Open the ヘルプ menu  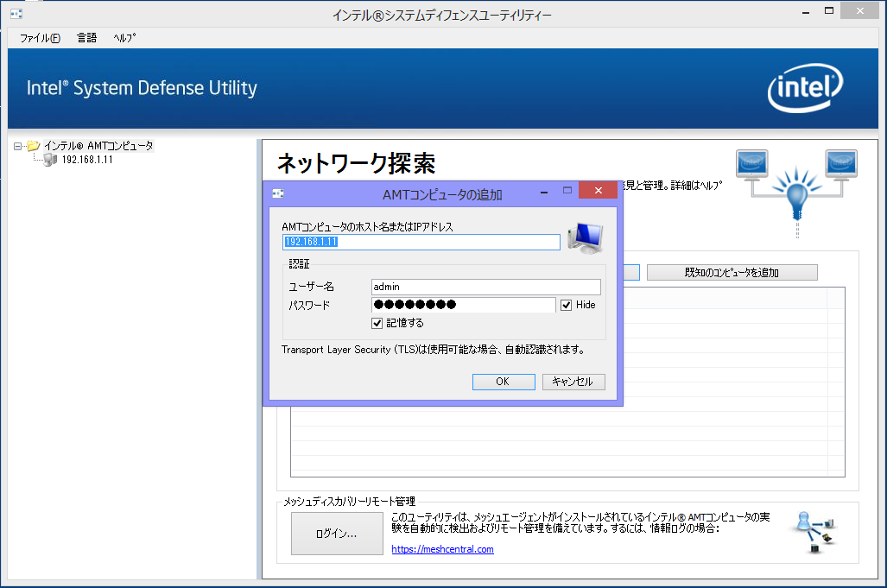(x=124, y=38)
